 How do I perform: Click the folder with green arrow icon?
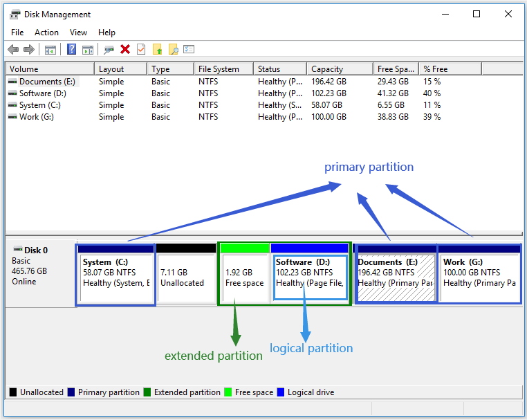[157, 49]
